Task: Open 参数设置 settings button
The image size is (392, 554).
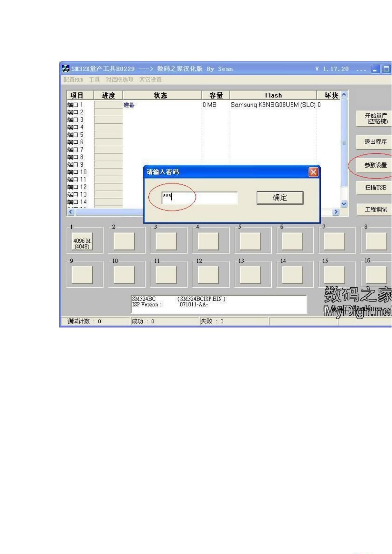Action: click(374, 165)
